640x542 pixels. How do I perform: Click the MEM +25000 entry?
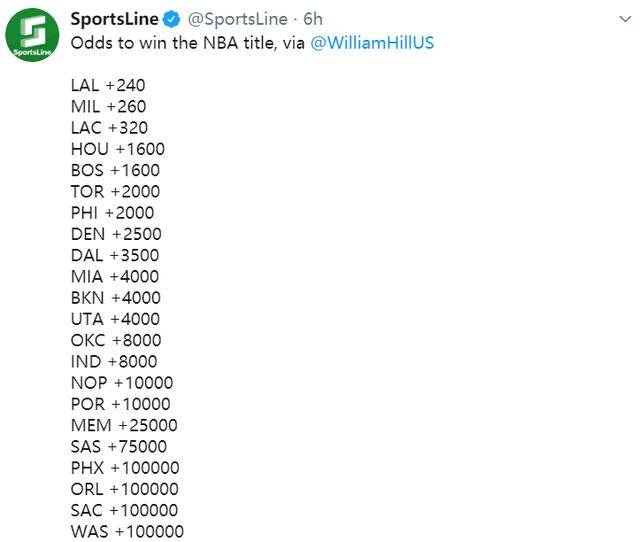coord(124,425)
